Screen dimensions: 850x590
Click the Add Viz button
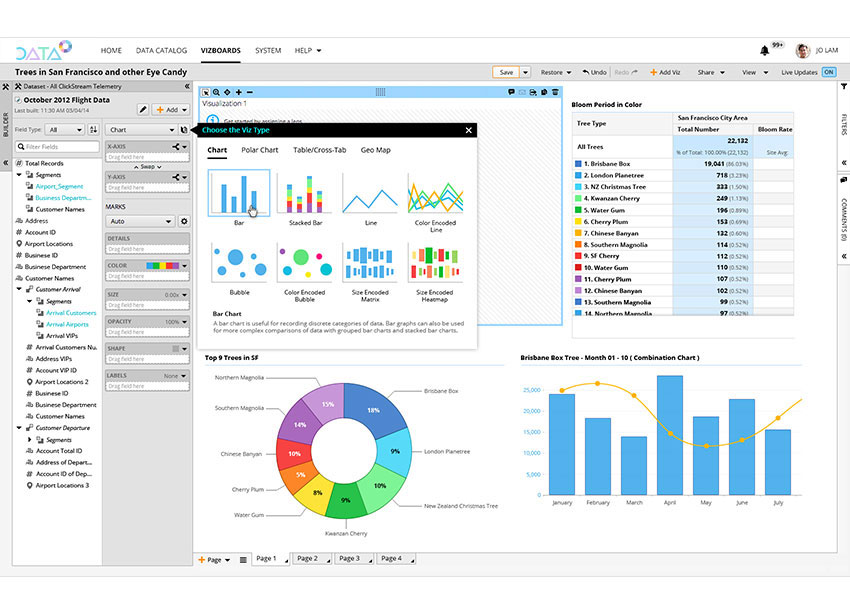click(665, 72)
